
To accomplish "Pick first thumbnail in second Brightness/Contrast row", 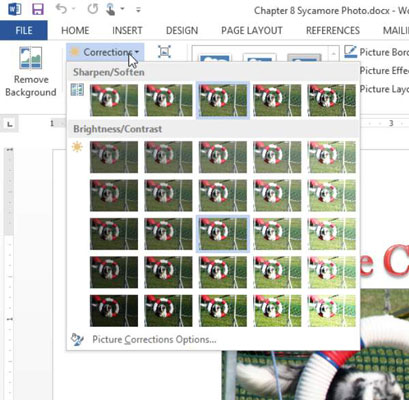I will pos(114,195).
